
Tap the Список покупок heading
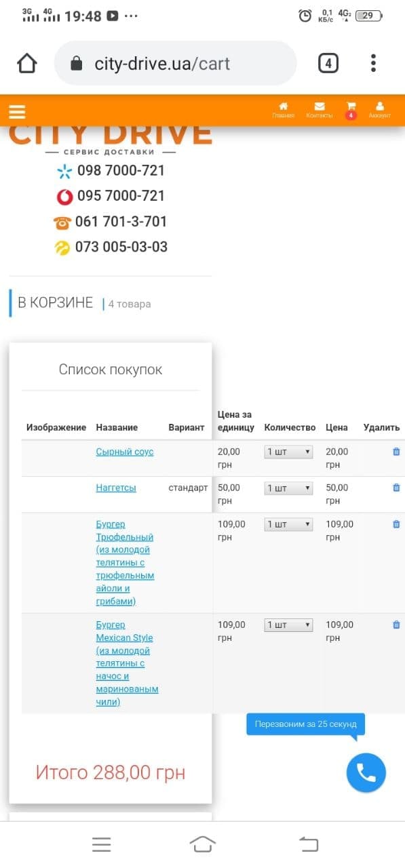point(111,370)
